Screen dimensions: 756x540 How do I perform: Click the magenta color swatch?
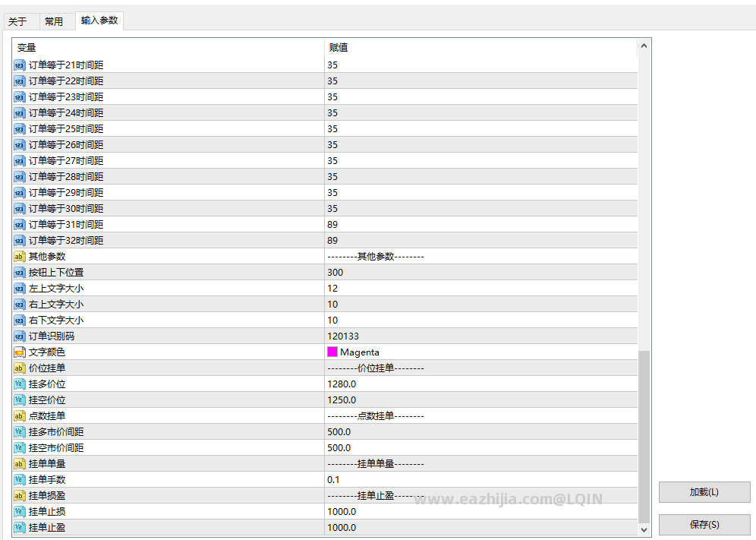[332, 352]
